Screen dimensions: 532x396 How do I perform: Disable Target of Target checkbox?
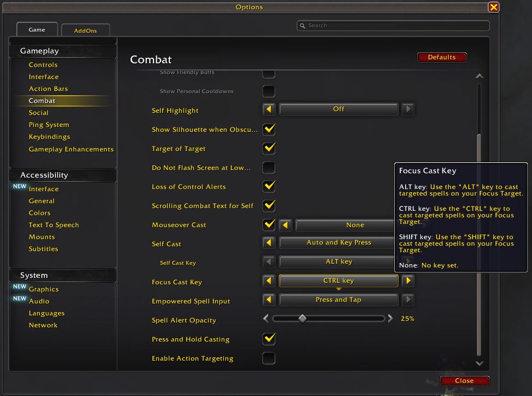point(268,148)
